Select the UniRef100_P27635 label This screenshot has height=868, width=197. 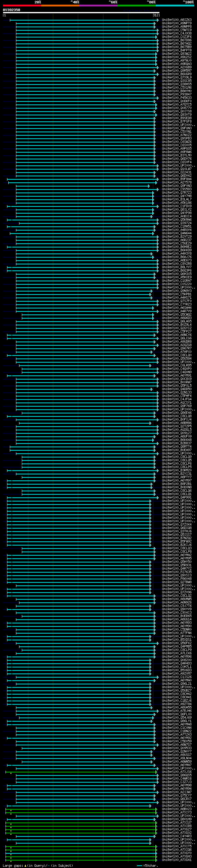tap(177, 572)
